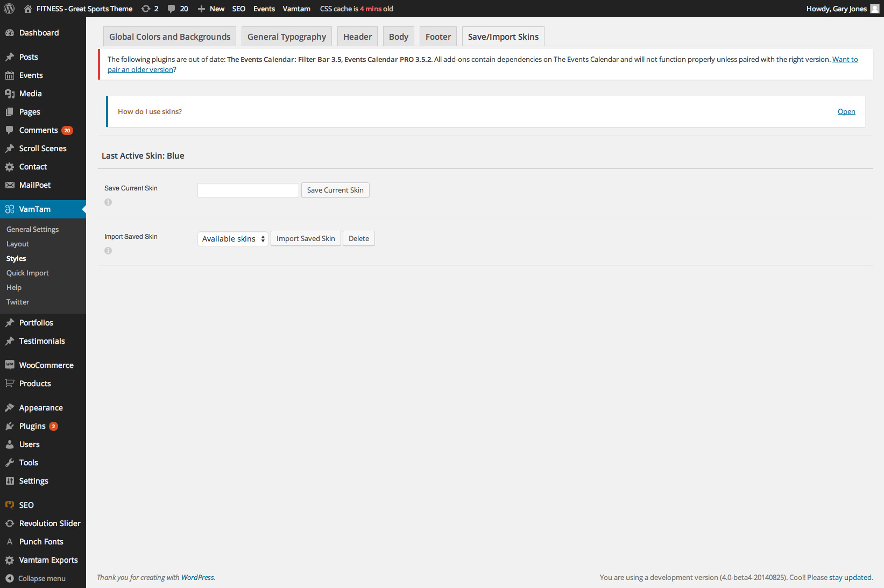Open the New content menu in the admin bar

(x=211, y=9)
